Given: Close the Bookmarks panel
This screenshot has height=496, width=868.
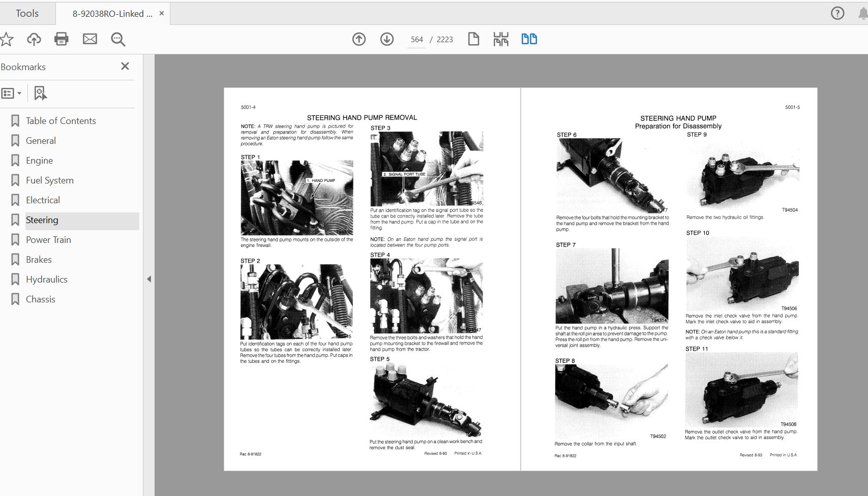Looking at the screenshot, I should pos(125,66).
